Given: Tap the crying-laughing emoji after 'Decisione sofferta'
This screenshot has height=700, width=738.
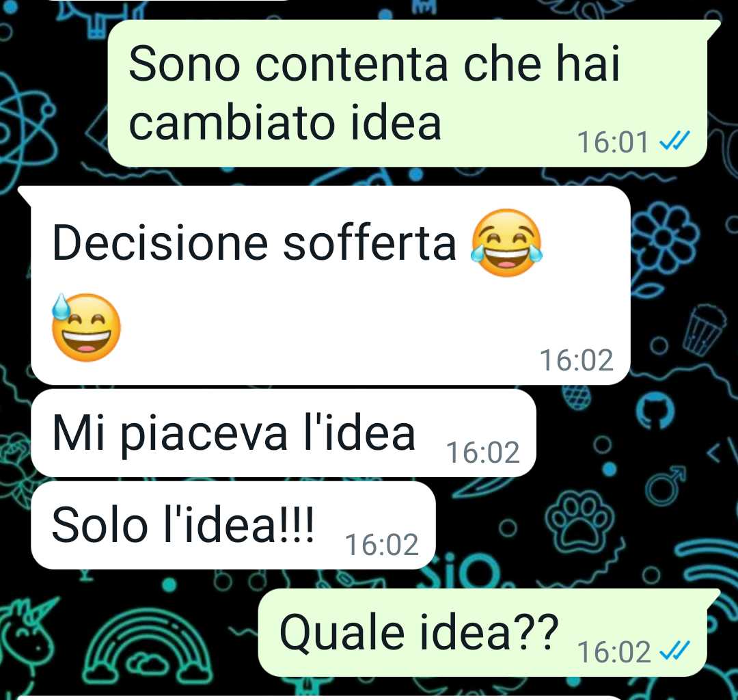Looking at the screenshot, I should point(507,243).
